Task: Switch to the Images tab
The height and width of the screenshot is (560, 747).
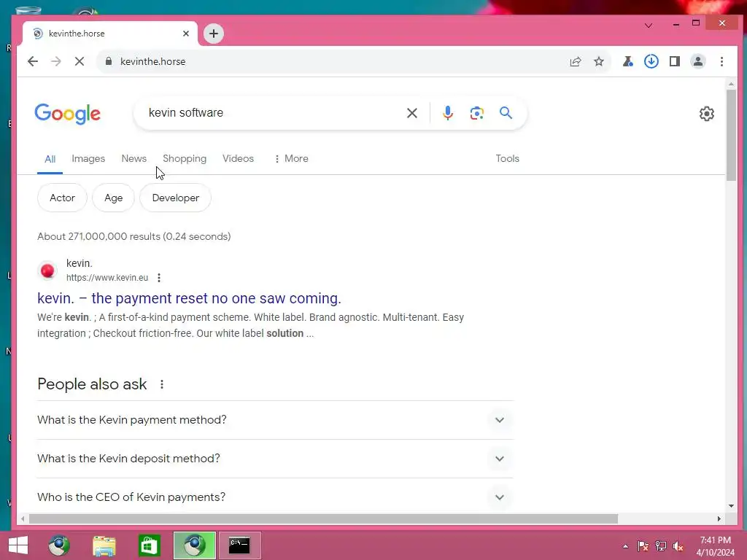Action: pyautogui.click(x=88, y=158)
